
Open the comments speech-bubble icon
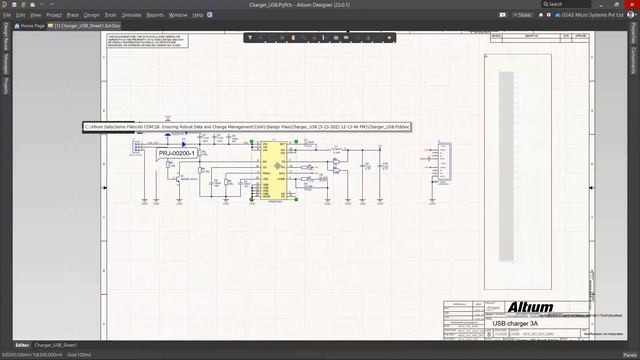coord(502,15)
